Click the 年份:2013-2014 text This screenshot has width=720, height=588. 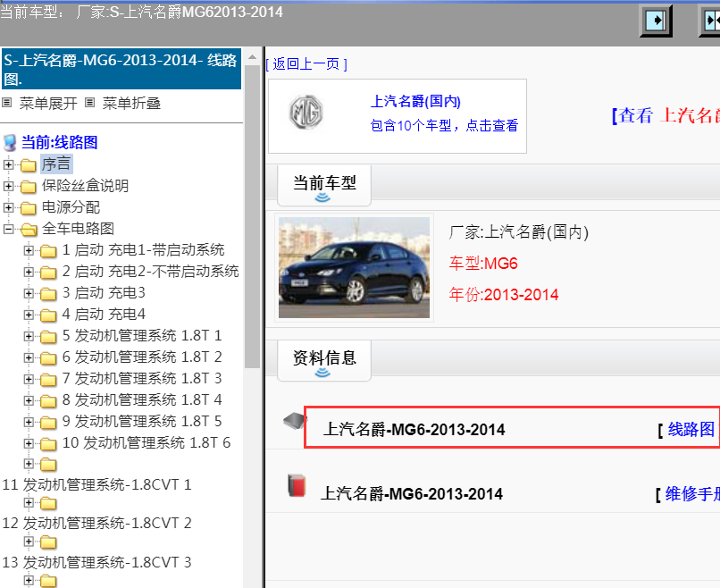[x=503, y=294]
